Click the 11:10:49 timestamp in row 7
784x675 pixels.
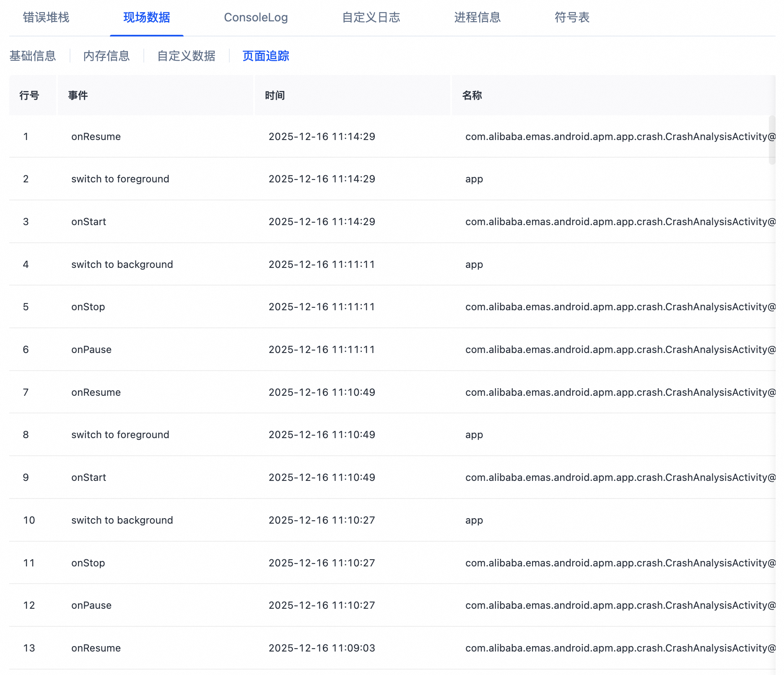click(x=322, y=392)
